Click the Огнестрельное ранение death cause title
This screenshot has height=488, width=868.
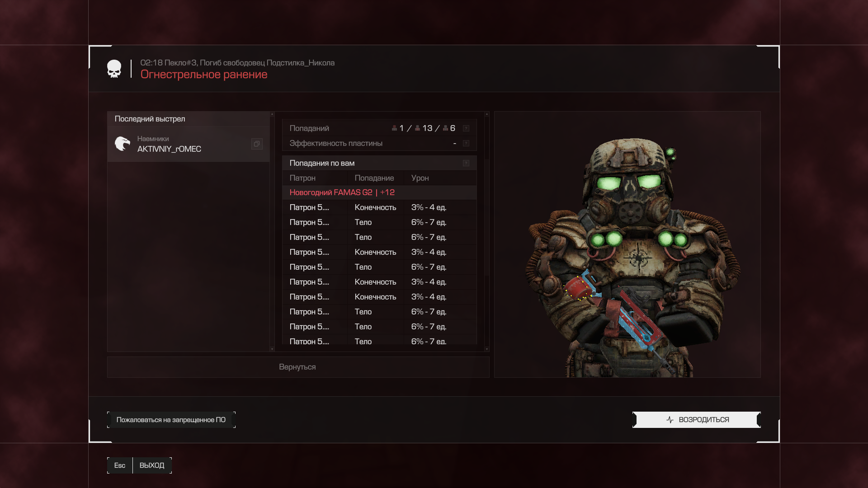(204, 75)
